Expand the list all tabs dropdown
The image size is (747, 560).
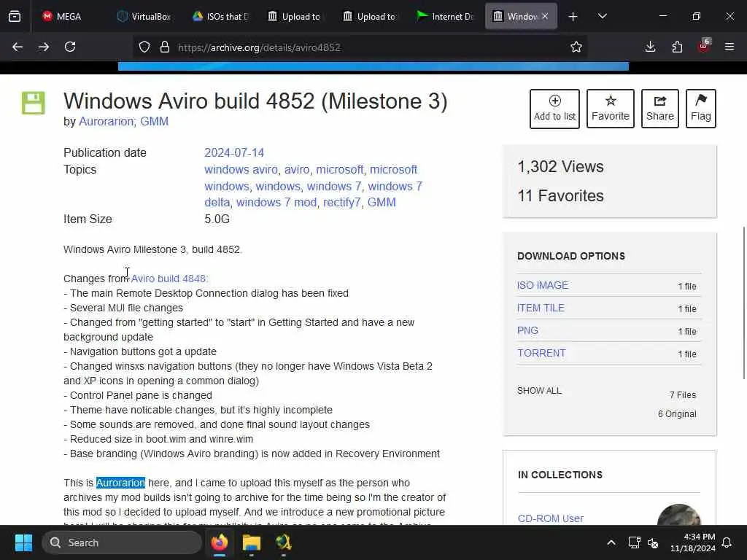(x=602, y=17)
